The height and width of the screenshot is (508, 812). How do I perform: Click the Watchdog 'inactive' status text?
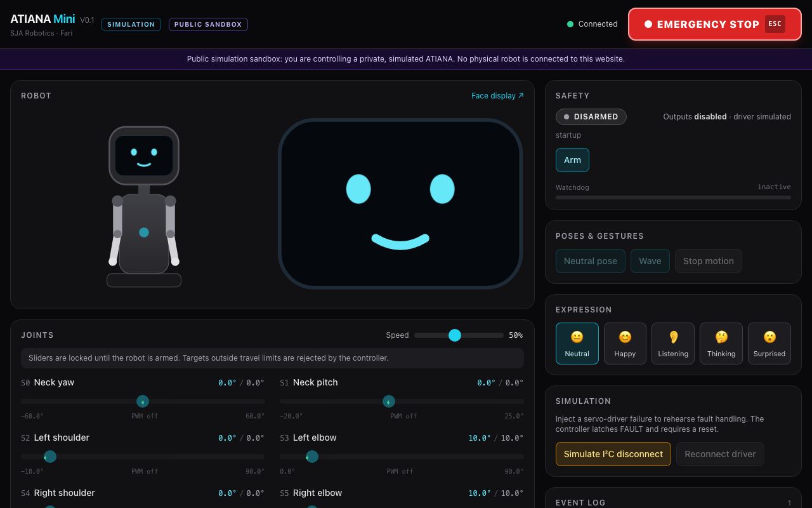774,187
